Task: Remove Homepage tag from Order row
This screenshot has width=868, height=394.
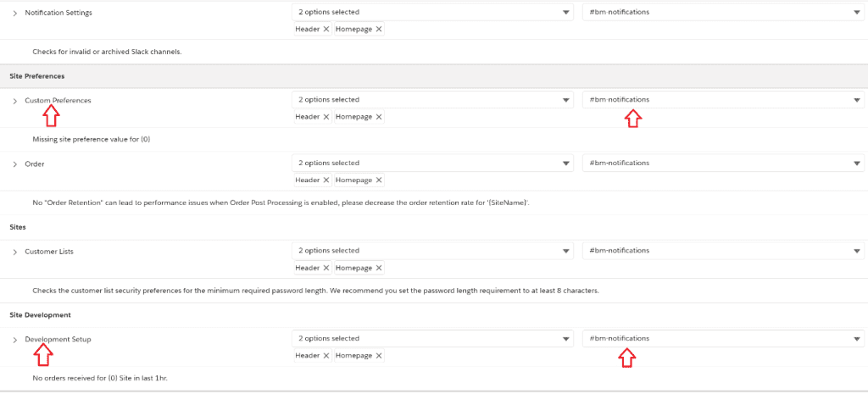Action: pyautogui.click(x=379, y=180)
